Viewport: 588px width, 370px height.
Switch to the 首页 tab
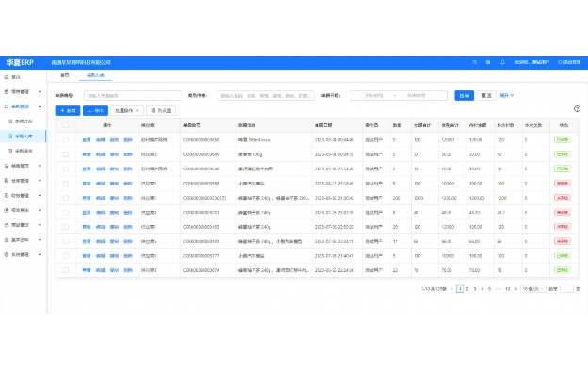click(64, 75)
